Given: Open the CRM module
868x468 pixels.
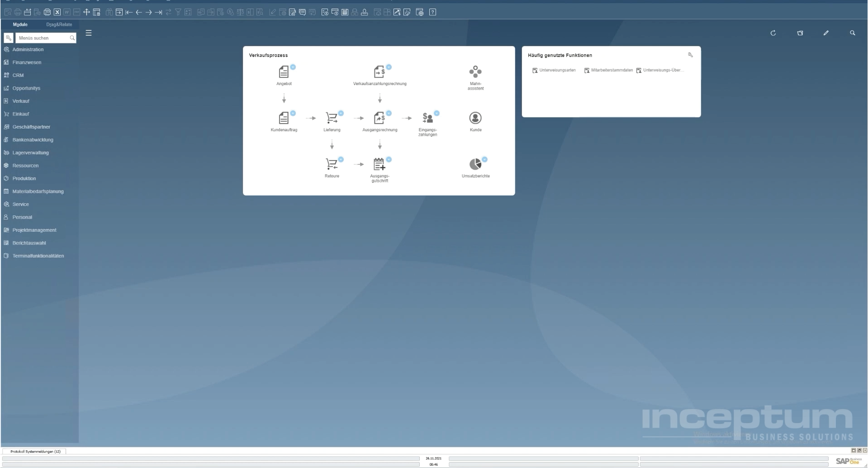Looking at the screenshot, I should click(18, 75).
